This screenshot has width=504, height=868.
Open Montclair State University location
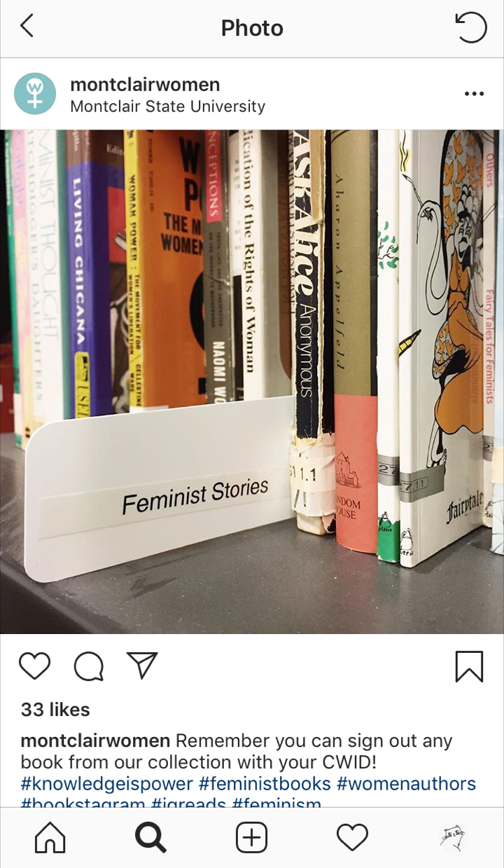point(167,106)
